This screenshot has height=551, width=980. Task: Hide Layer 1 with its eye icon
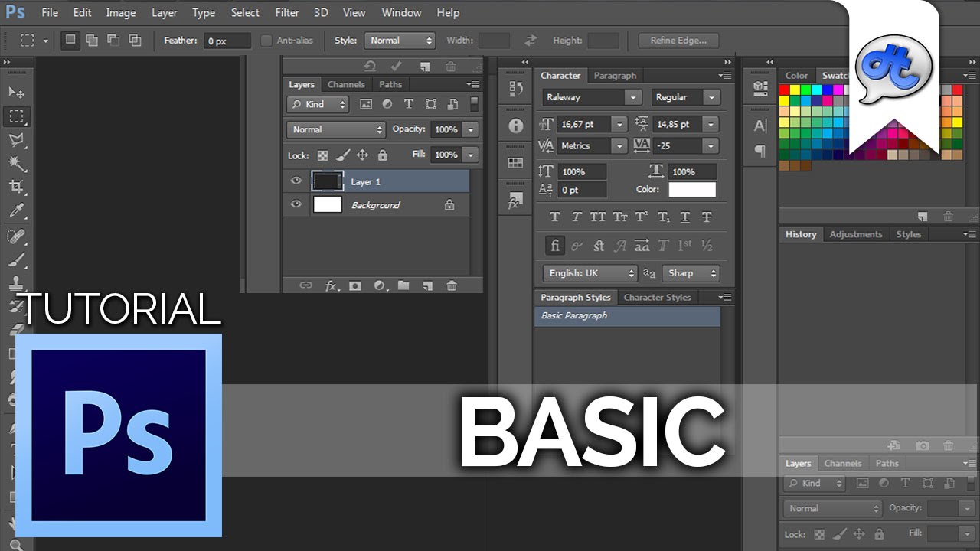296,181
